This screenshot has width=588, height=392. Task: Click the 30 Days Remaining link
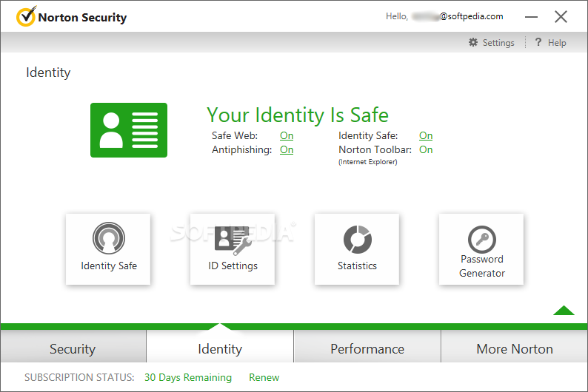click(188, 377)
